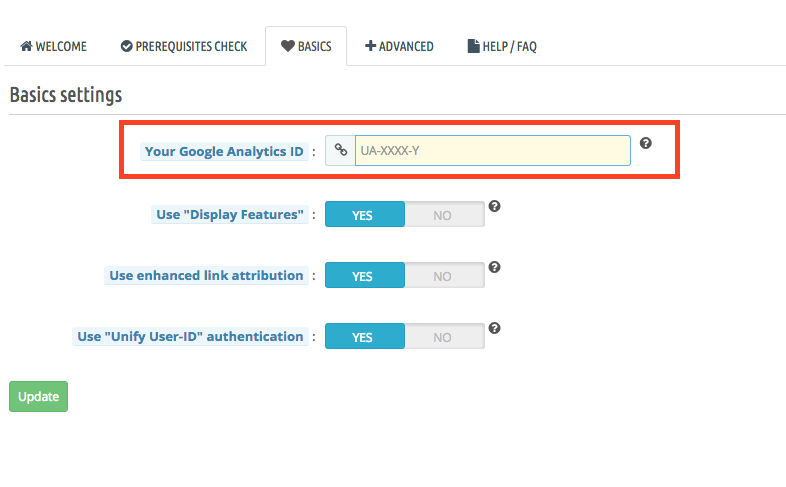This screenshot has height=487, width=786.
Task: Switch to the Advanced tab
Action: point(399,46)
